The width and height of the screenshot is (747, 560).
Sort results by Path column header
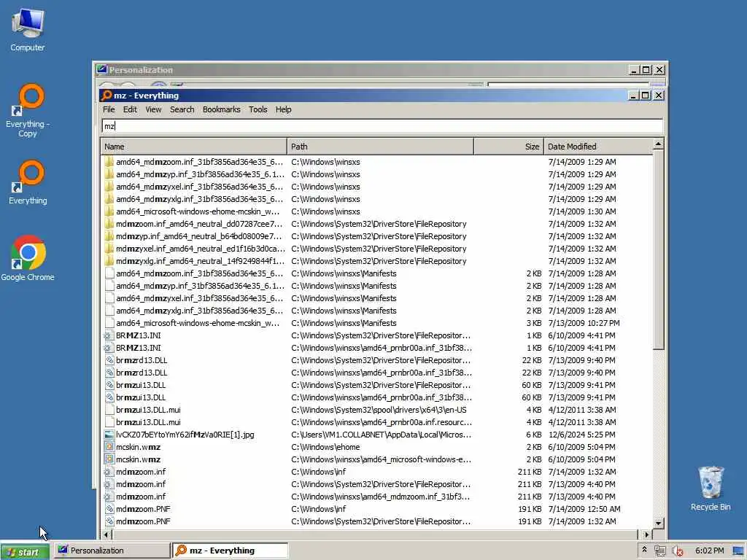point(380,147)
